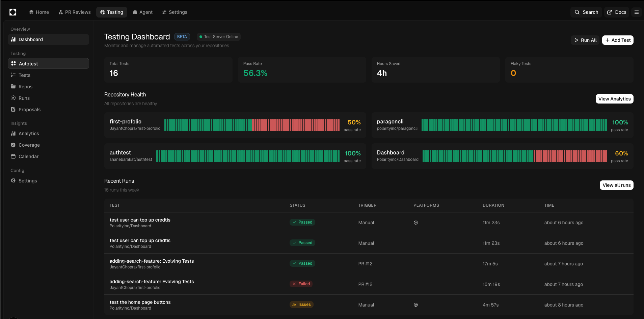Viewport: 644px width, 319px height.
Task: Open Runs in the sidebar
Action: point(24,98)
